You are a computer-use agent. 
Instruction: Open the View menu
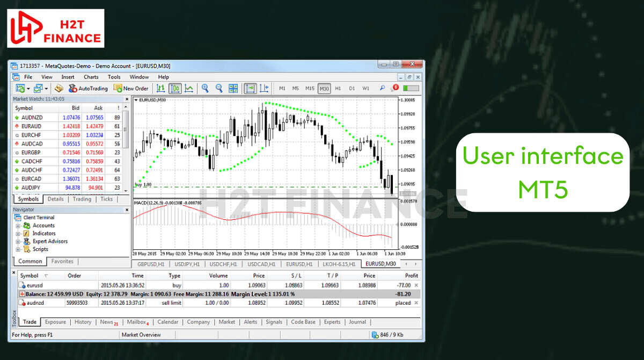[47, 77]
